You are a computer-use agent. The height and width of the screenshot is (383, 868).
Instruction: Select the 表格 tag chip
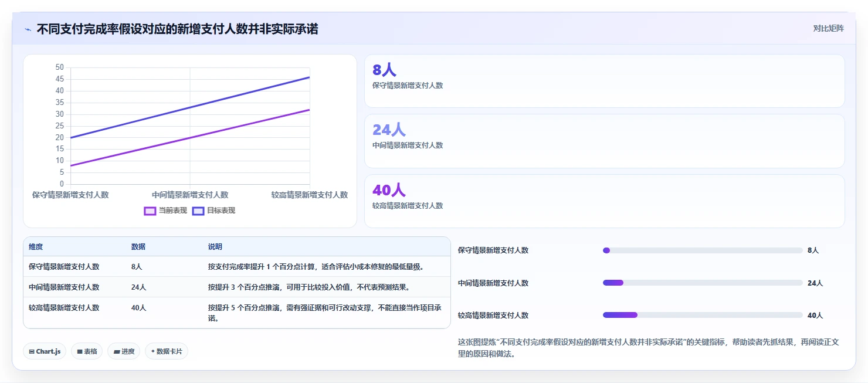click(x=87, y=351)
